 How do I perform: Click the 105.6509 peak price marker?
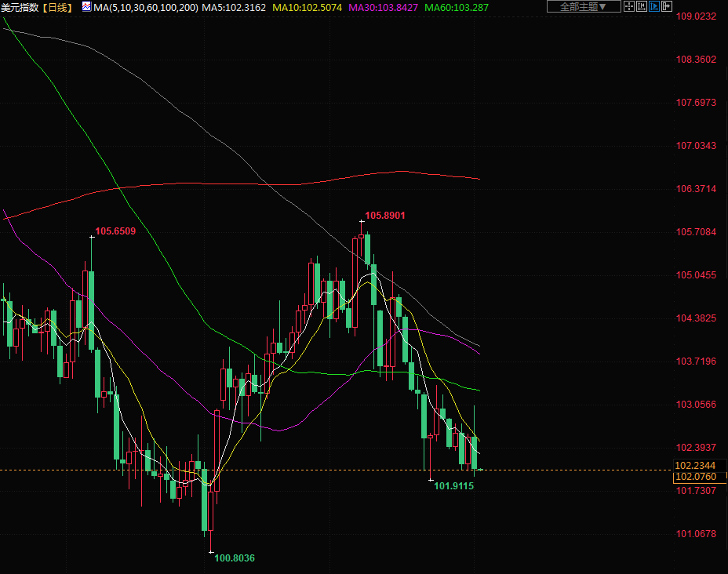coord(115,231)
